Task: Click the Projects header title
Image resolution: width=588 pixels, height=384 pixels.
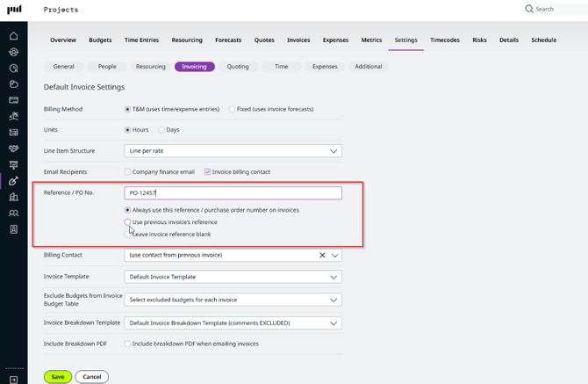Action: pos(61,10)
